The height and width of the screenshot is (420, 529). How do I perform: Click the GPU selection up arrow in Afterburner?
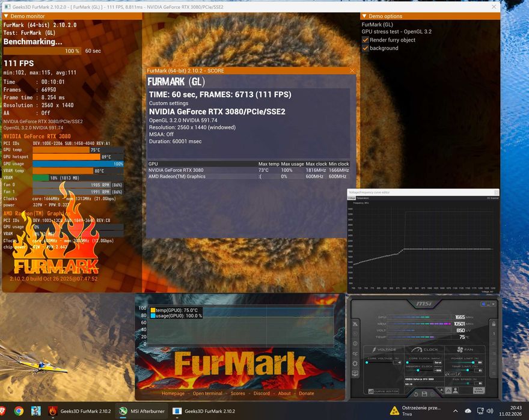pos(442,390)
